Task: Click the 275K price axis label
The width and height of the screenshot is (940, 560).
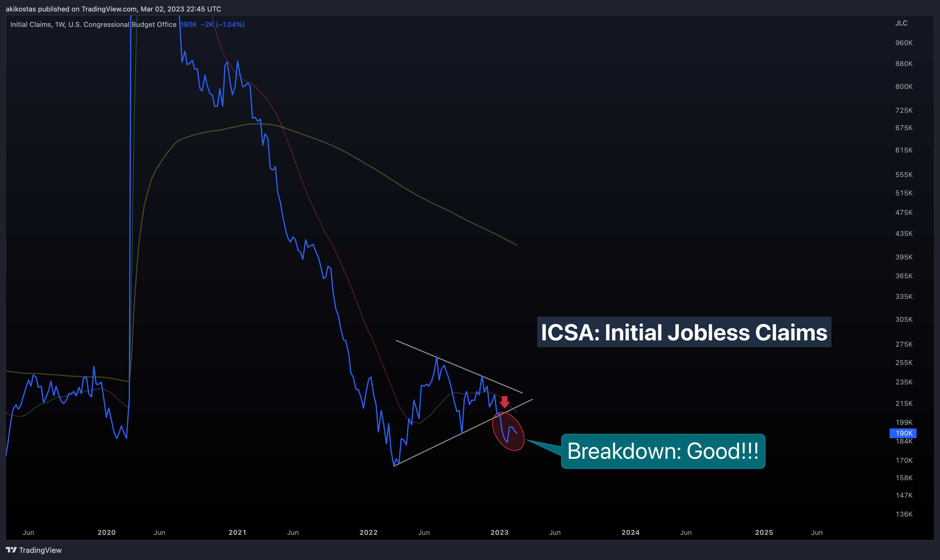Action: pyautogui.click(x=904, y=345)
